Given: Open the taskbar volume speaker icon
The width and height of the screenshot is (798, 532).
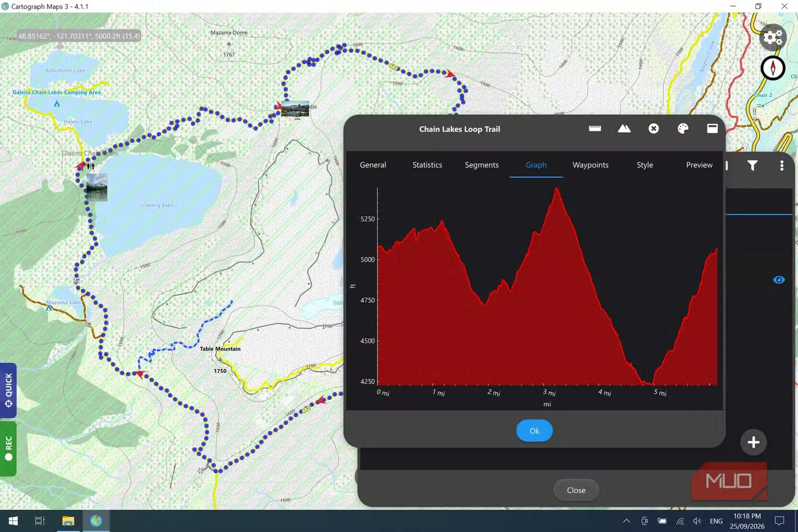Looking at the screenshot, I should point(697,521).
